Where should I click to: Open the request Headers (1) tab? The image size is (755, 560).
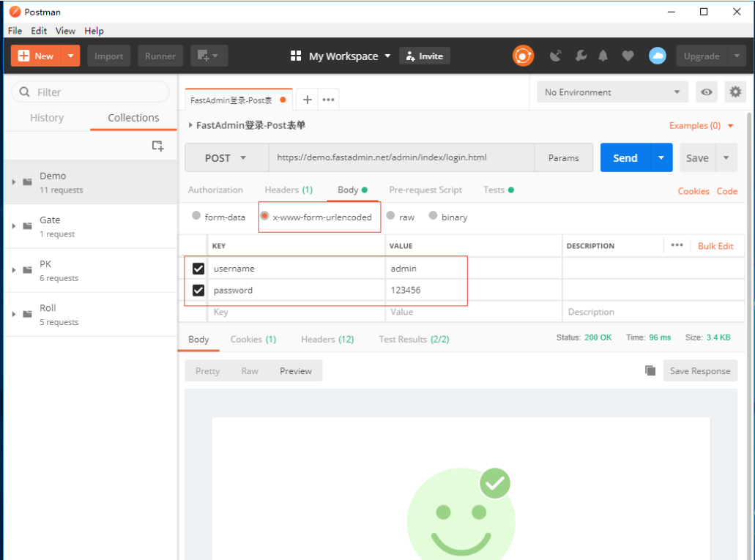[x=289, y=190]
